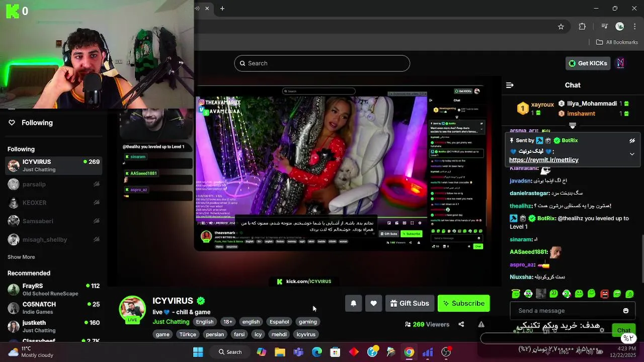Open weather widget showing 11°C
This screenshot has width=644, height=362.
click(30, 352)
